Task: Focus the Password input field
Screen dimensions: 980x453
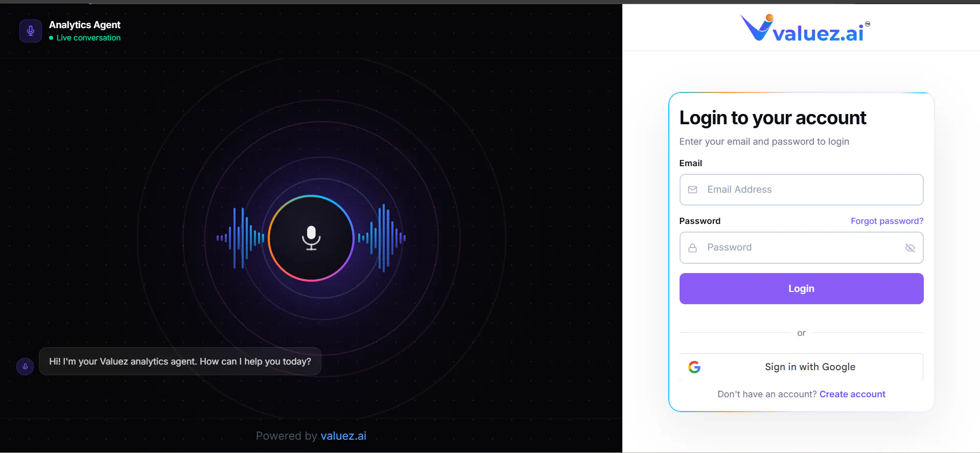Action: click(x=801, y=248)
